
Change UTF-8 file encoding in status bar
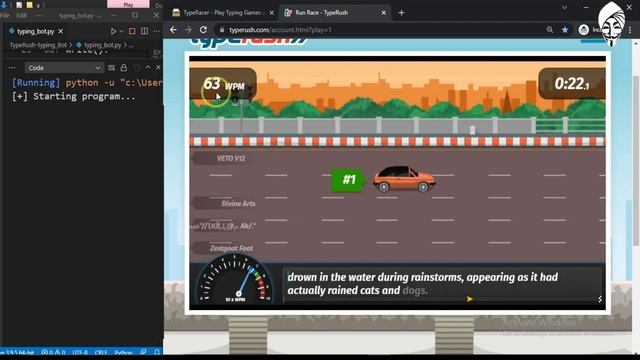coord(80,352)
